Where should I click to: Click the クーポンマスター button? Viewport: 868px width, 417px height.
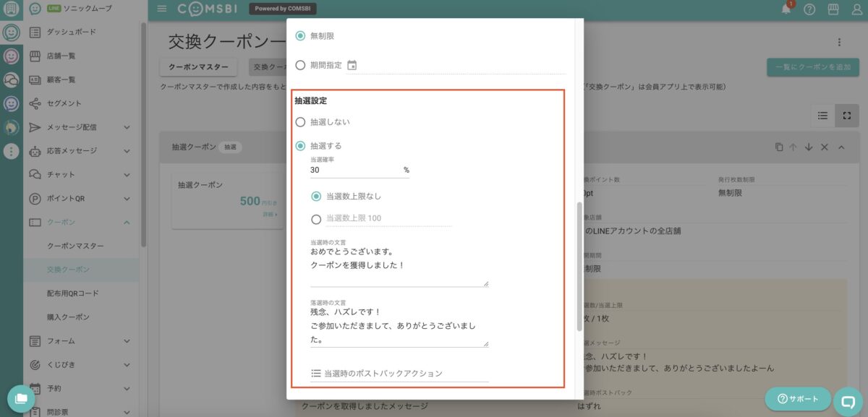(198, 66)
